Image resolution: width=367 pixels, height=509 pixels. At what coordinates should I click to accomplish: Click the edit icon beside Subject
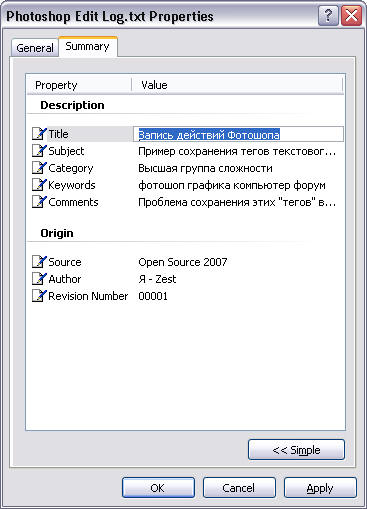coord(39,151)
